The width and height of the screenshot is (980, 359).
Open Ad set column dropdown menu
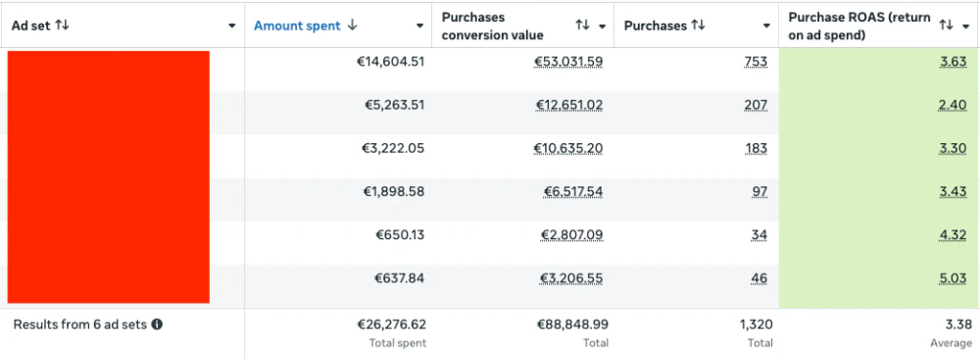click(x=232, y=26)
